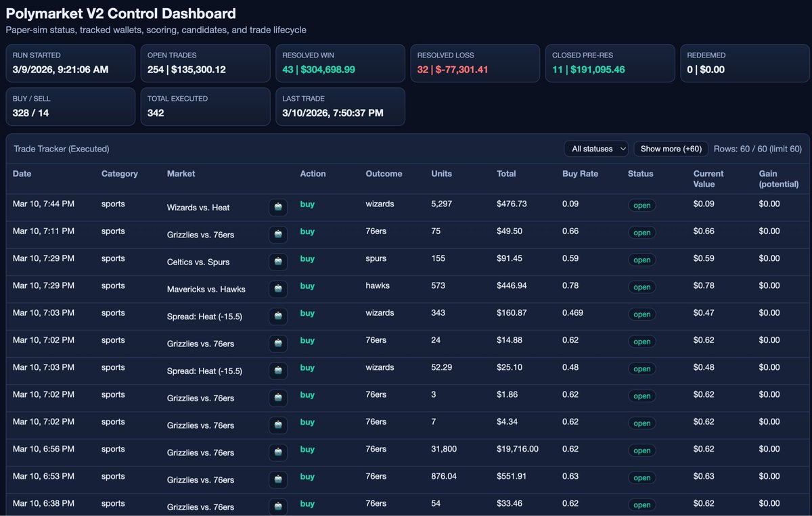Screen dimensions: 812x516
Task: Click the open badge in the Mavericks vs. Hawks row
Action: pyautogui.click(x=642, y=287)
